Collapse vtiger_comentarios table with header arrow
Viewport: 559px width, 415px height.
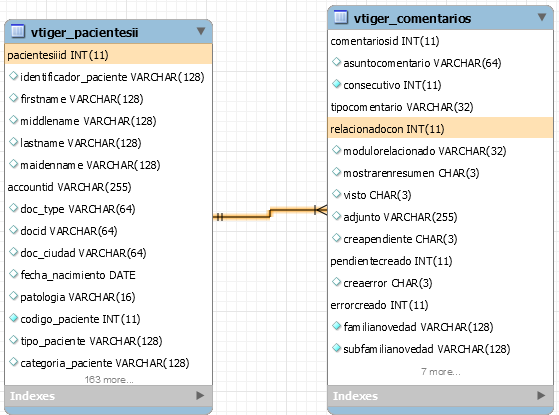click(x=542, y=17)
